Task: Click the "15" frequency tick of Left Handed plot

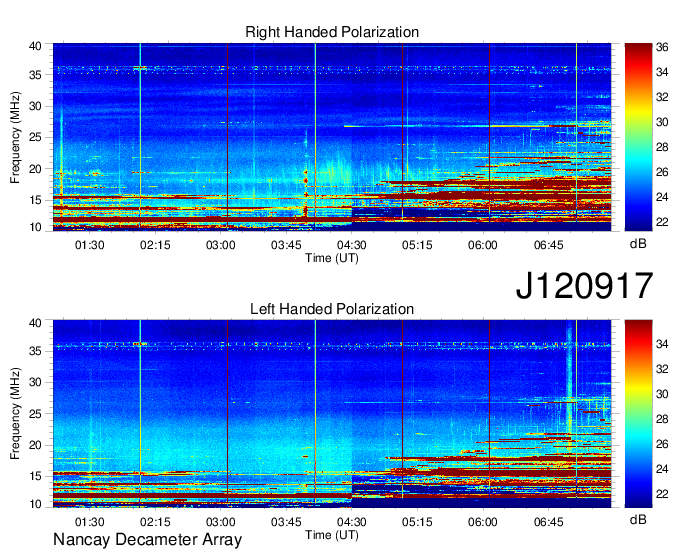Action: 35,477
